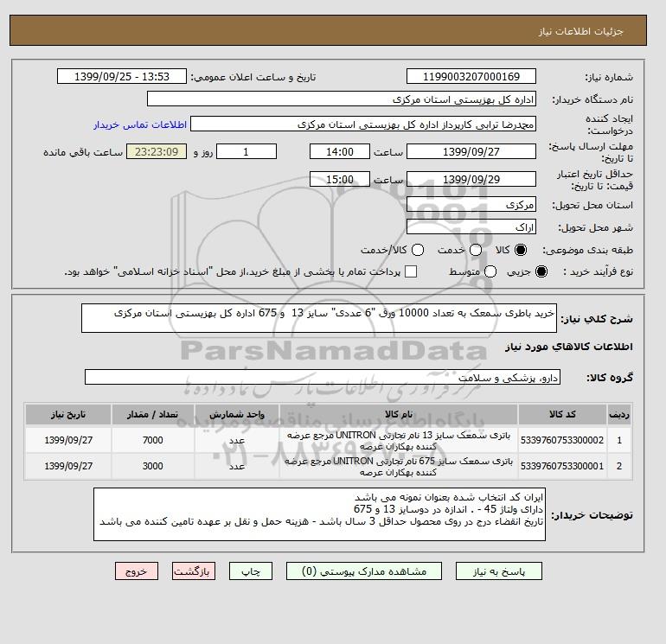This screenshot has width=666, height=644.
Task: Click the remaining time countdown 23:23:09
Action: 157,151
